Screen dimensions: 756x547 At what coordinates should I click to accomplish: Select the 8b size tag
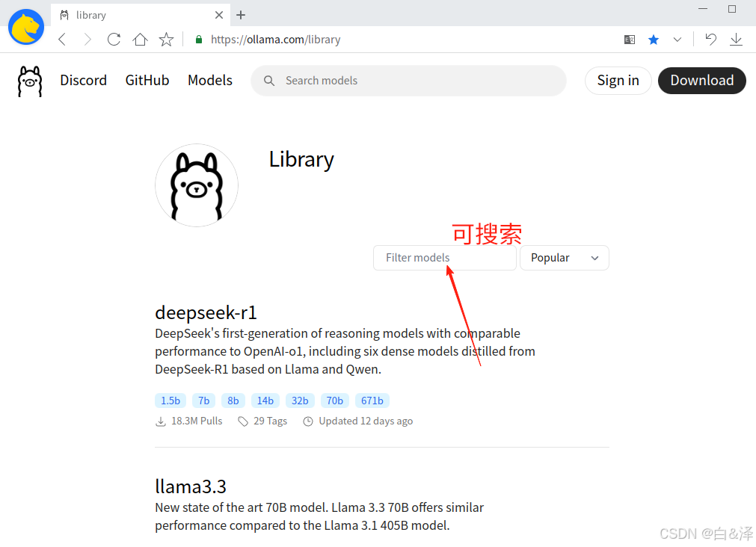pos(233,401)
